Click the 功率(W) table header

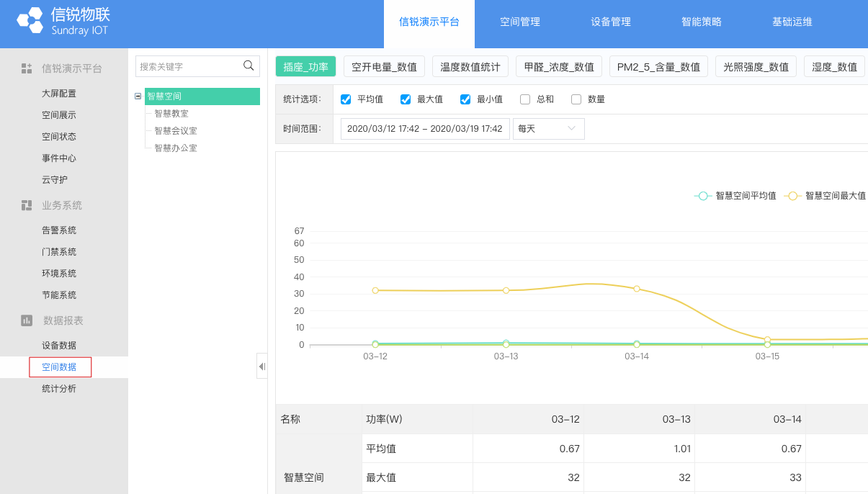[417, 419]
